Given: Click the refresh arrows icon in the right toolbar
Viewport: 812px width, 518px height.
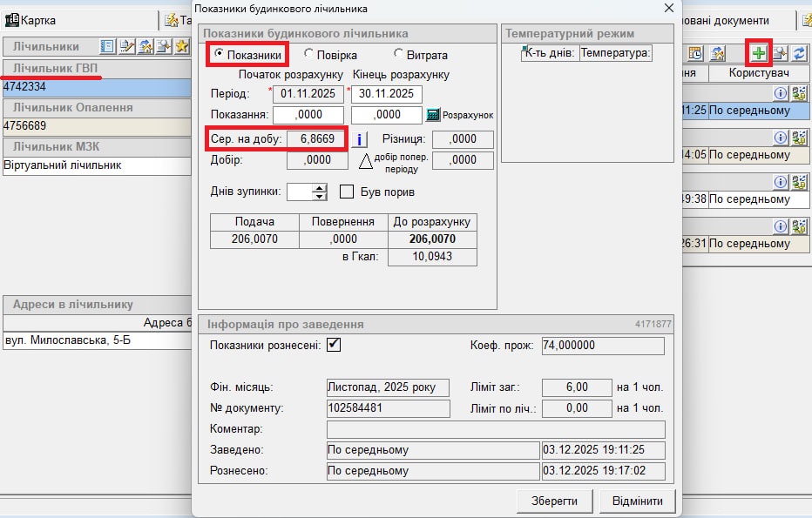Looking at the screenshot, I should (x=799, y=54).
